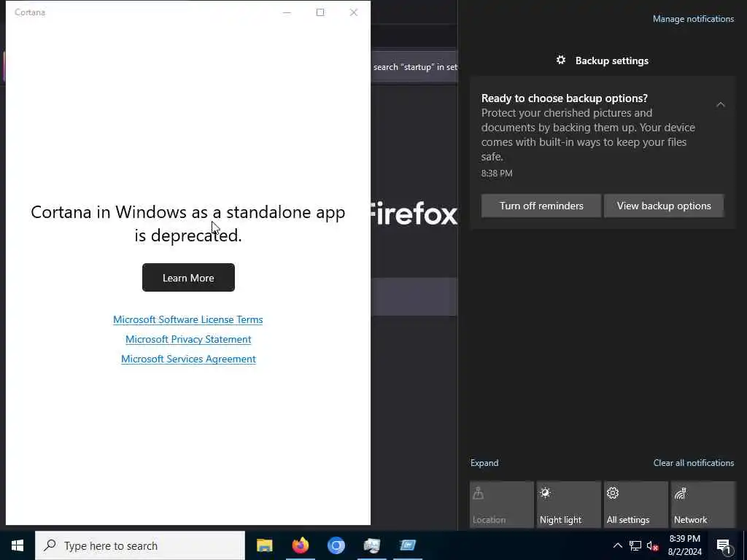Open File Explorer from the taskbar
The width and height of the screenshot is (747, 560).
coord(264,545)
